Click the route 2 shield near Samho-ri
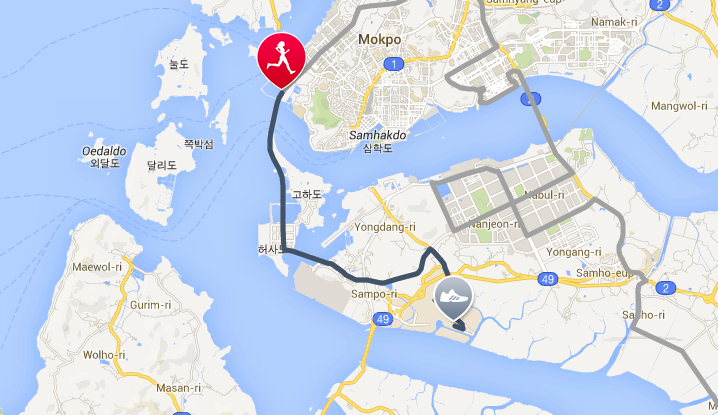The width and height of the screenshot is (718, 415). (665, 288)
